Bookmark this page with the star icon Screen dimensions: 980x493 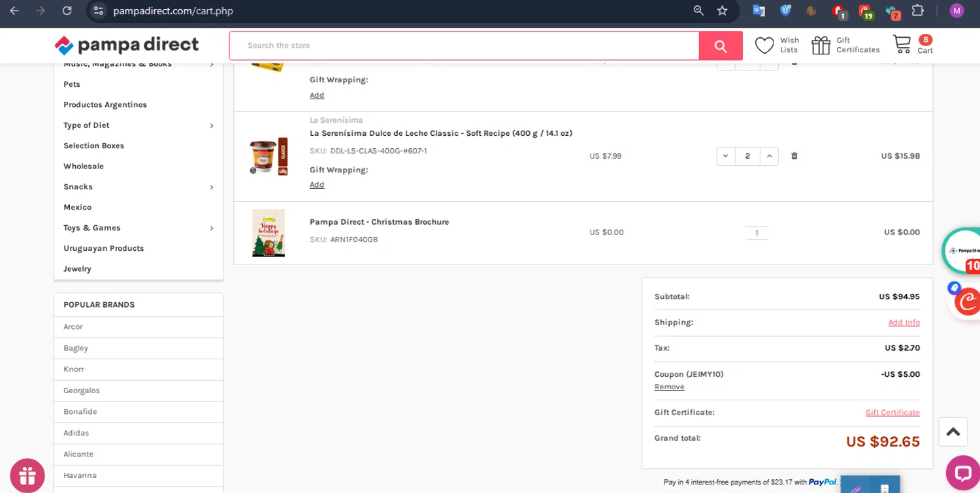pyautogui.click(x=722, y=10)
